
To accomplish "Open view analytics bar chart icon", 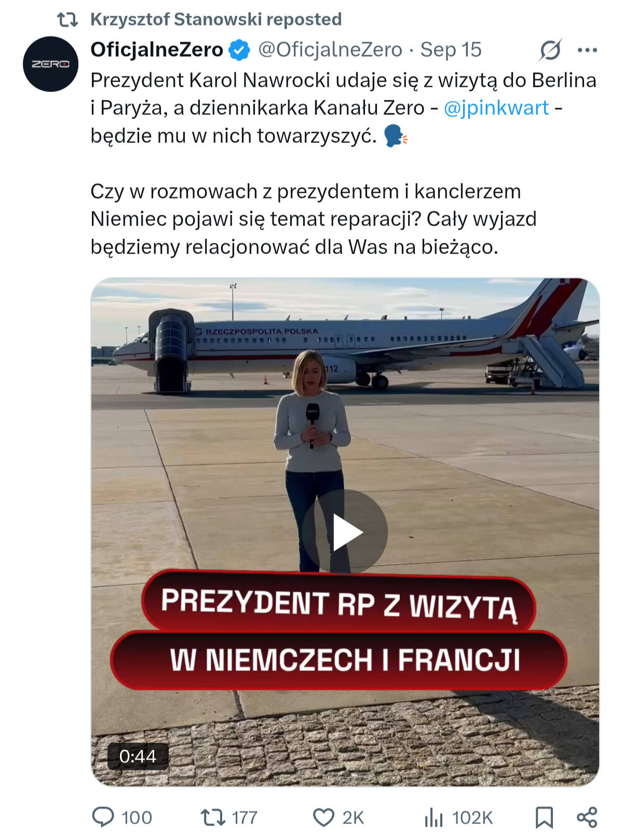I will click(434, 817).
